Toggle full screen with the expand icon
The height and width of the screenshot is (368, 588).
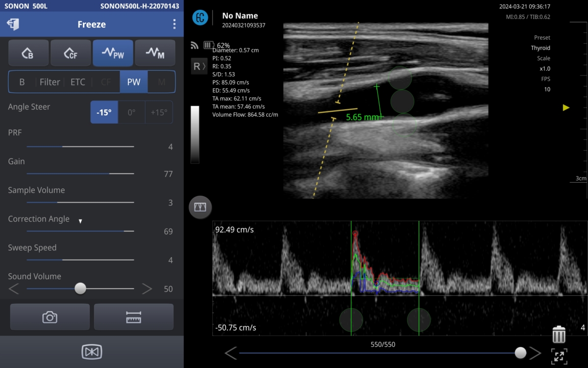[x=559, y=356]
